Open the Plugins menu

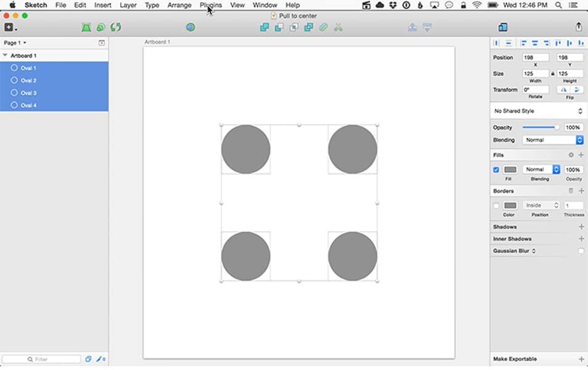point(211,6)
